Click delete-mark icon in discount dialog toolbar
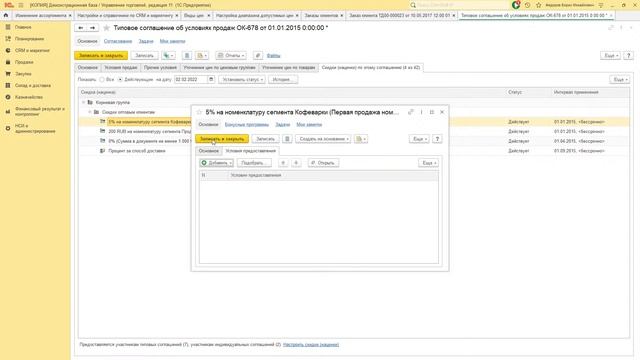Viewport: 640px width, 360px height. click(287, 139)
